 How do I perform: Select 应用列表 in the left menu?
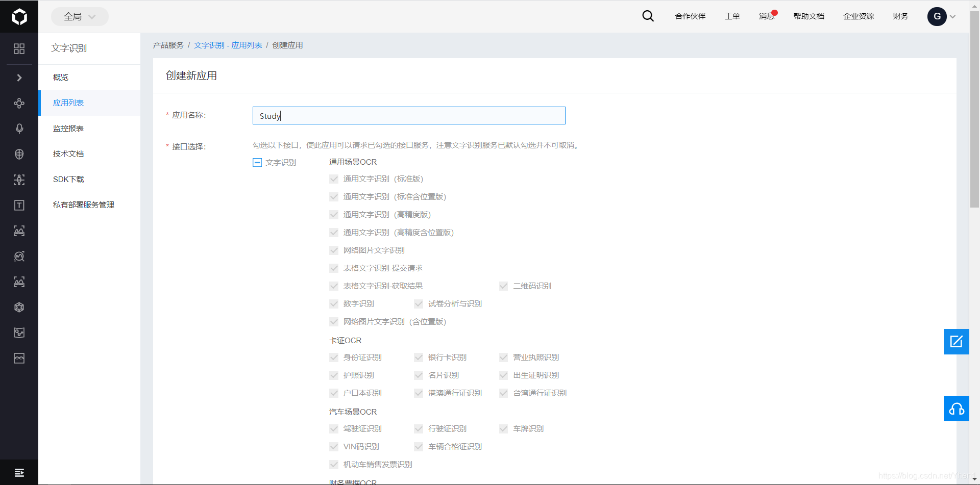coord(89,103)
